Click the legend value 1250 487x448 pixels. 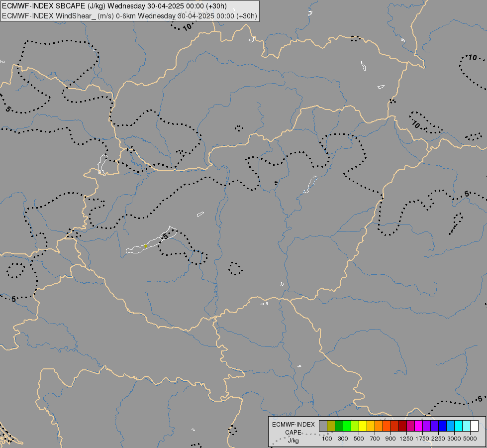click(x=406, y=439)
